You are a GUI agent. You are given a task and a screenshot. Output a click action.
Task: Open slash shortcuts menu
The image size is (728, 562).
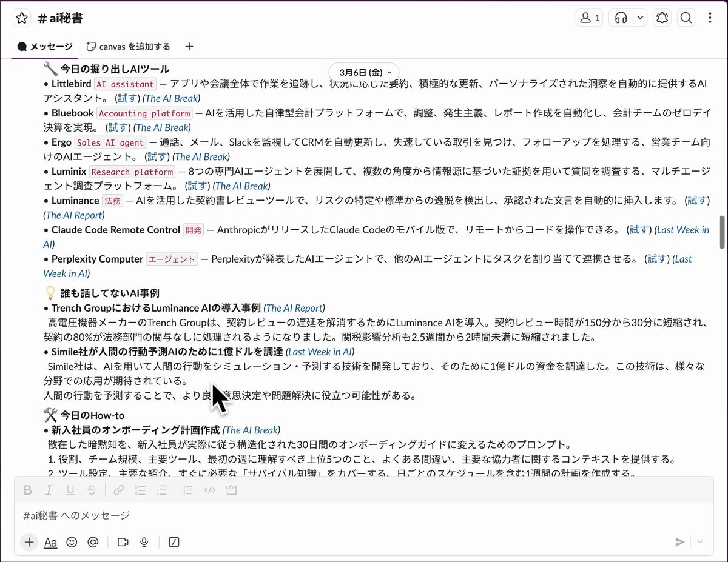coord(174,542)
